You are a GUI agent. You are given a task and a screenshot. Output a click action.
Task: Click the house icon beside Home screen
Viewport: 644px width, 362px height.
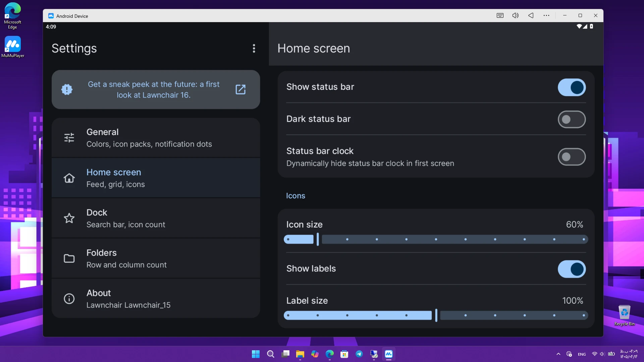[69, 178]
